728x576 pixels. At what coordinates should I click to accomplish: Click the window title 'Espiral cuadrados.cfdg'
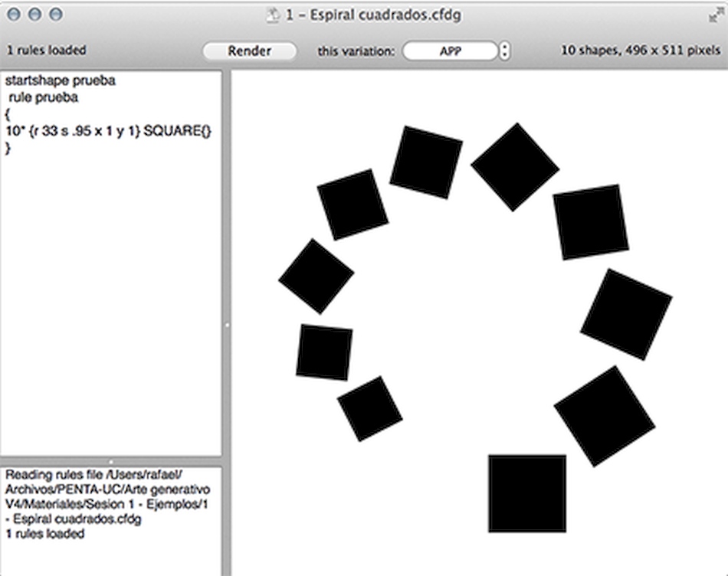pyautogui.click(x=385, y=15)
